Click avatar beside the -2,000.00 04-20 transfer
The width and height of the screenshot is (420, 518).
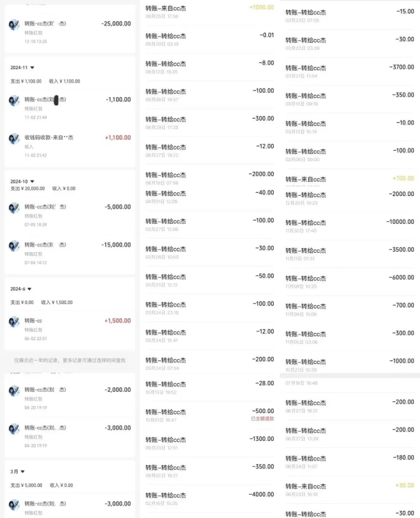pyautogui.click(x=14, y=391)
